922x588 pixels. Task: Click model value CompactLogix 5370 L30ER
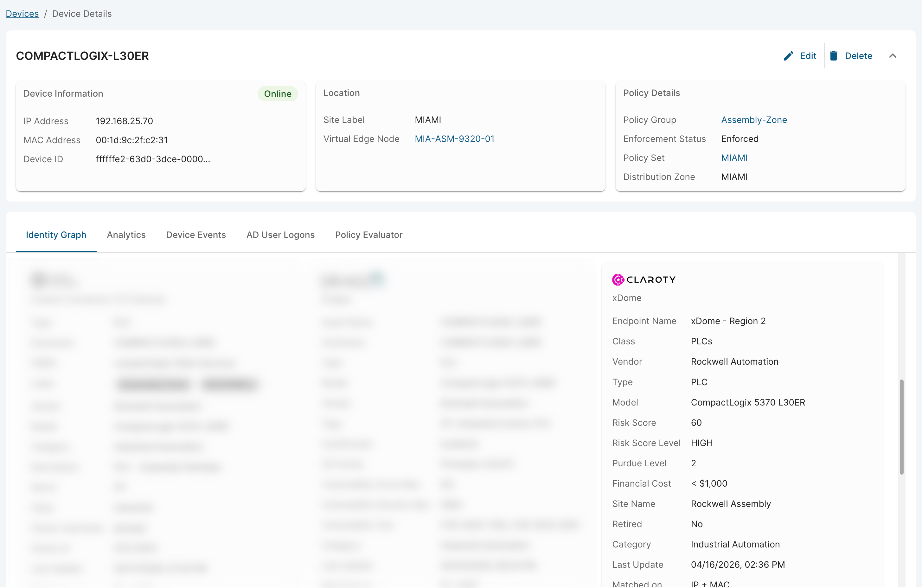[x=748, y=402]
